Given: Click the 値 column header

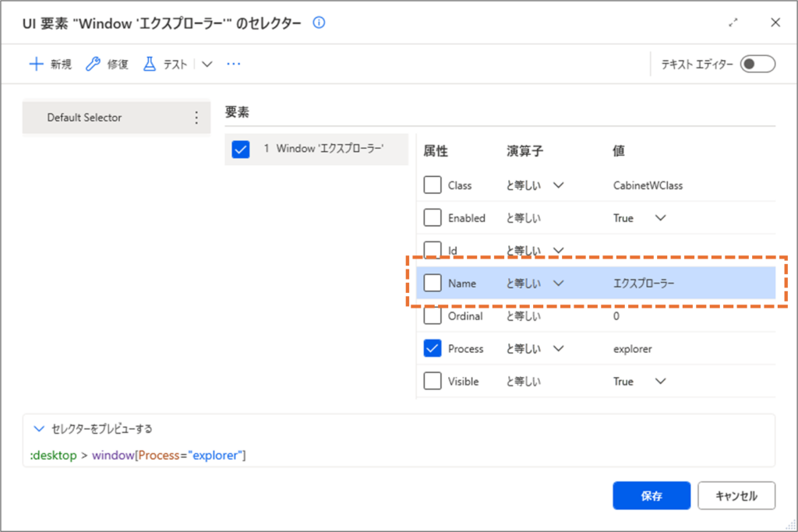Looking at the screenshot, I should 618,151.
